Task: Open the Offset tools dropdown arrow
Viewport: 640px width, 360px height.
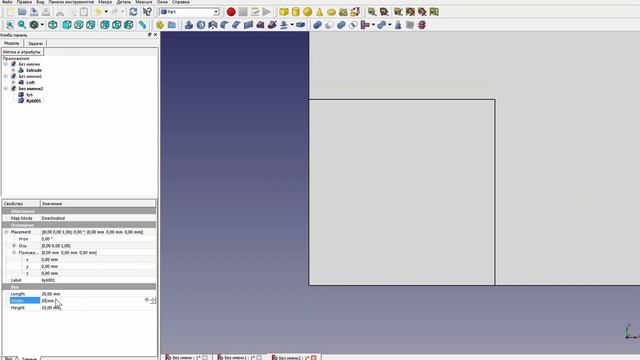Action: point(292,25)
